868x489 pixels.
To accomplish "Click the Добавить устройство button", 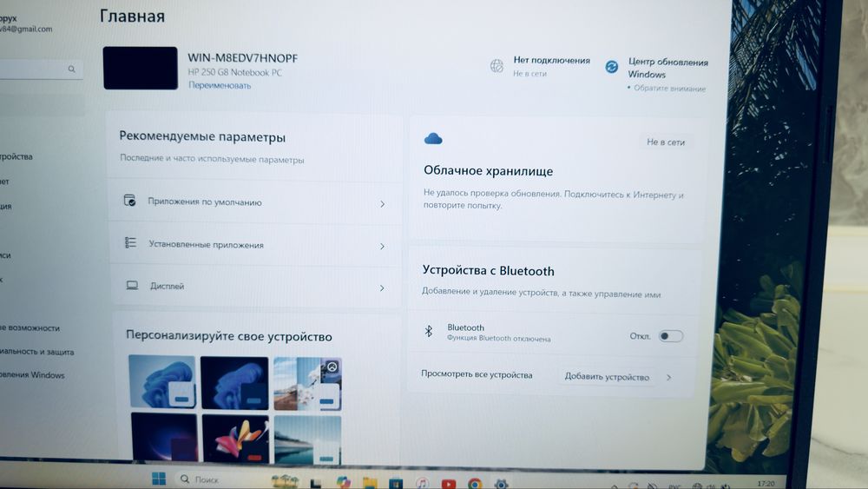I will [x=607, y=377].
